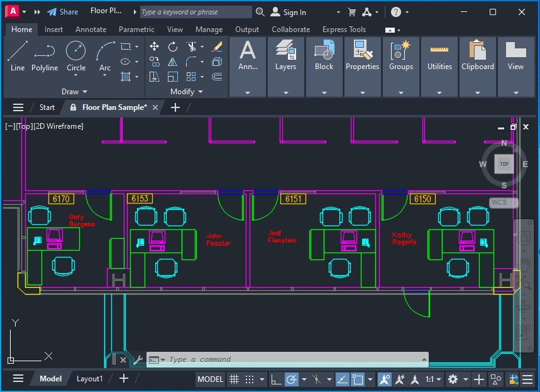Open the Circle tool dropdown arrow
This screenshot has height=392, width=540.
(76, 75)
